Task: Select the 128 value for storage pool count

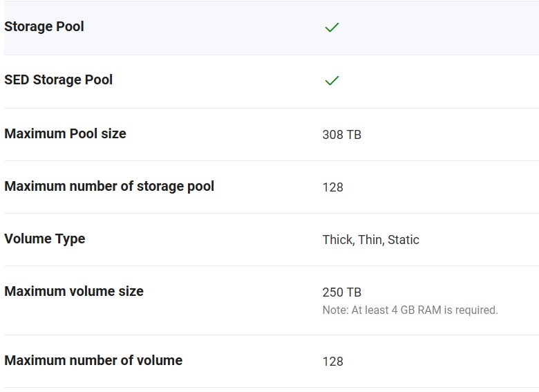Action: coord(332,187)
